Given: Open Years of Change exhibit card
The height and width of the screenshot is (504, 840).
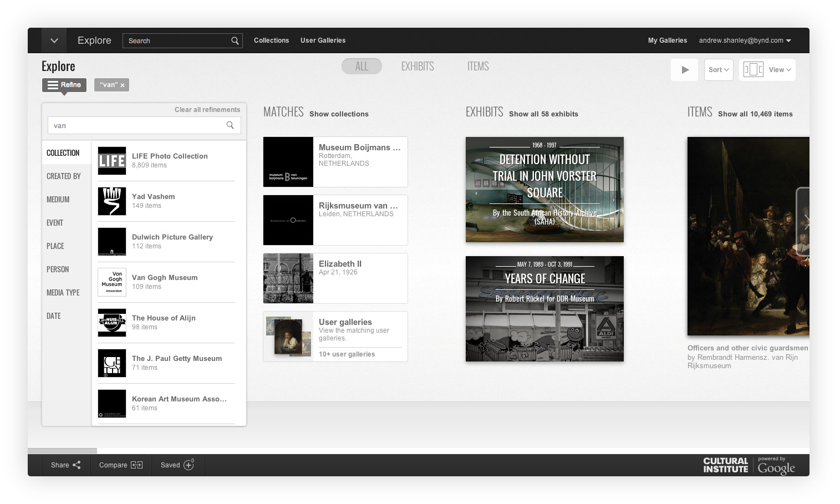Looking at the screenshot, I should [544, 309].
